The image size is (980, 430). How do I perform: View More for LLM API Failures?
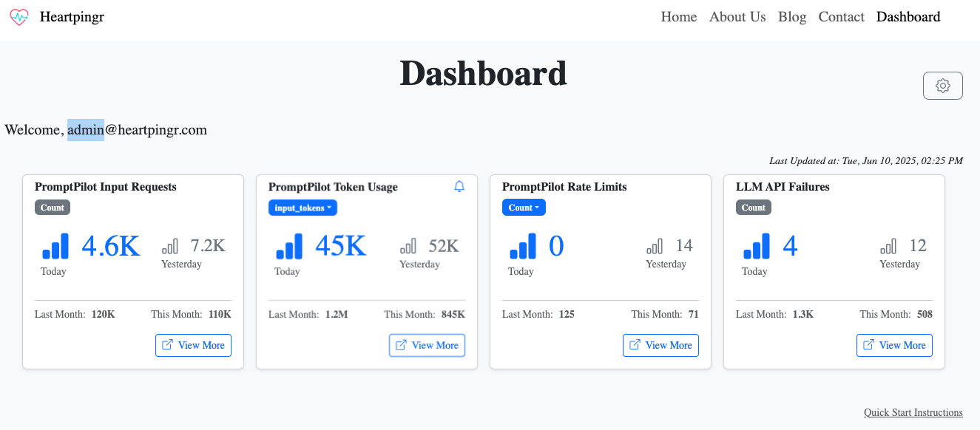pyautogui.click(x=894, y=345)
